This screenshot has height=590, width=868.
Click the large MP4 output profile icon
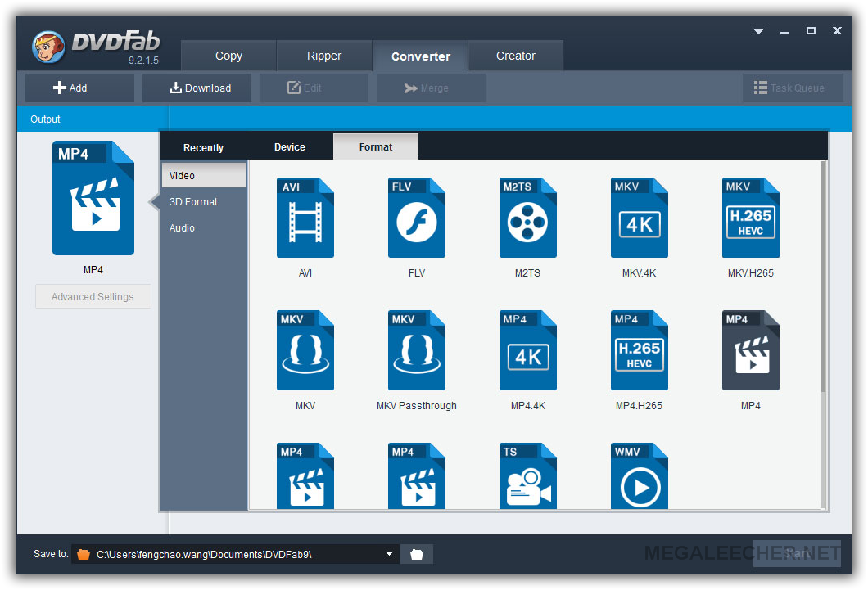93,198
